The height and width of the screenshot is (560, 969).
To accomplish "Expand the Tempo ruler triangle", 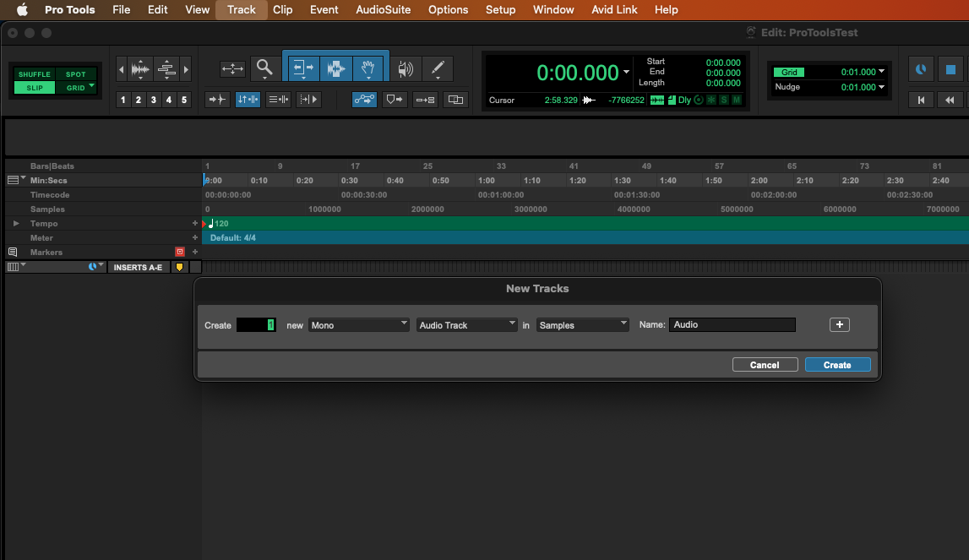I will pyautogui.click(x=16, y=223).
